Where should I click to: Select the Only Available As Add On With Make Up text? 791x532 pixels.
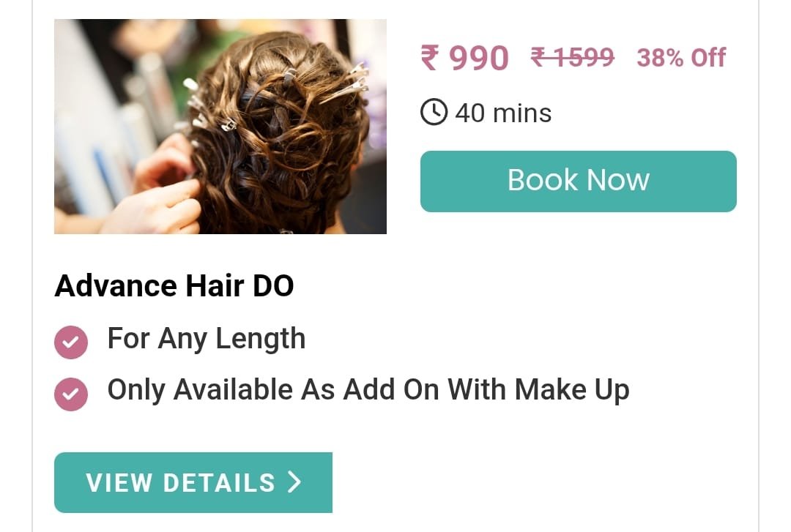368,390
